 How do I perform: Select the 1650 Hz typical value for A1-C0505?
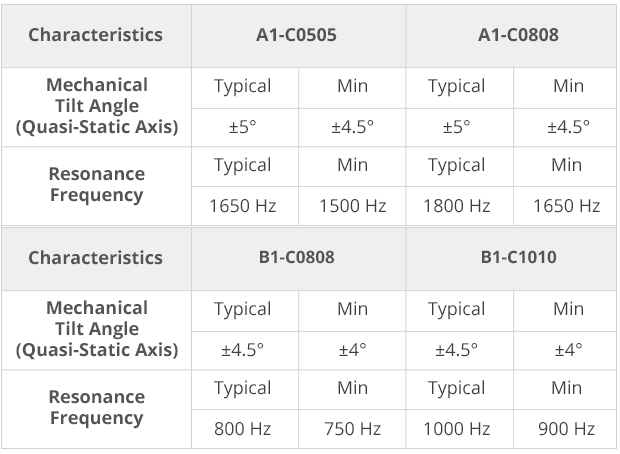(245, 206)
